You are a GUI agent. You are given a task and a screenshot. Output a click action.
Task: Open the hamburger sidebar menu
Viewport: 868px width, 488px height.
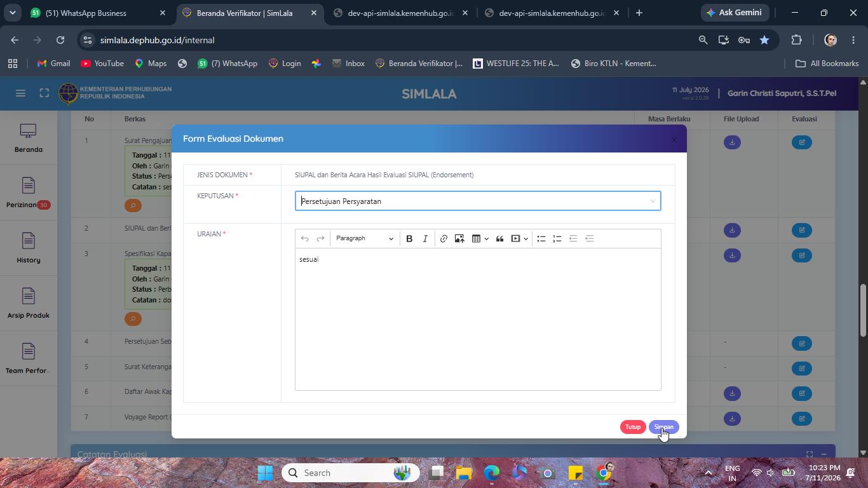pyautogui.click(x=20, y=93)
